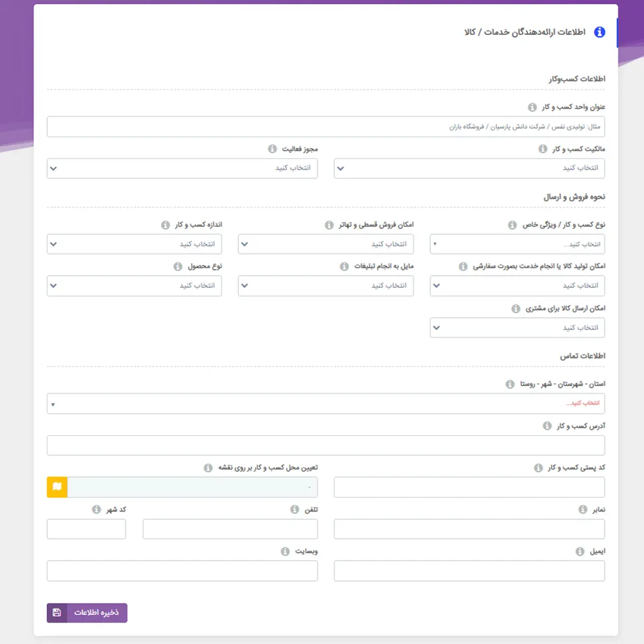This screenshot has width=644, height=644.
Task: Click info icon beside تعیین محل بر روی نقشه
Action: [208, 468]
